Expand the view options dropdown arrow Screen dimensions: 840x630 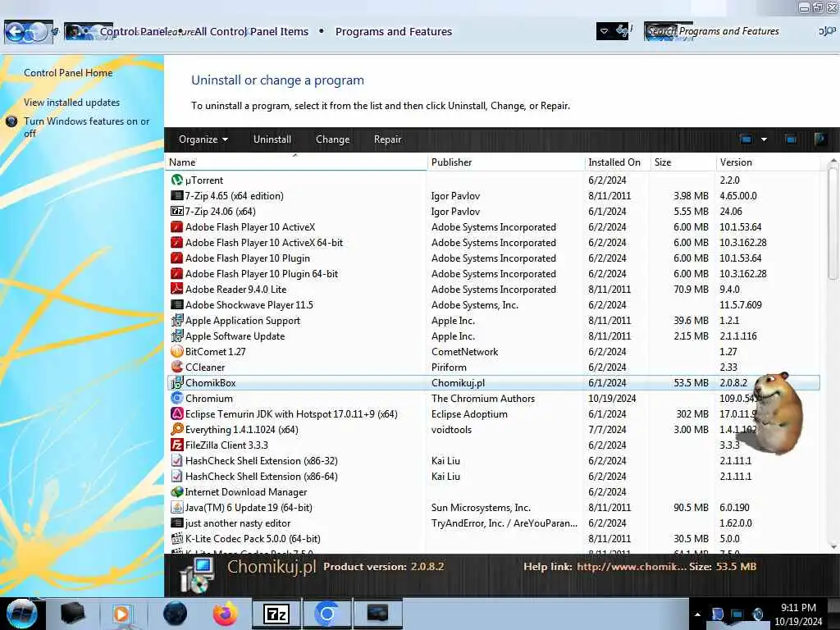click(764, 139)
